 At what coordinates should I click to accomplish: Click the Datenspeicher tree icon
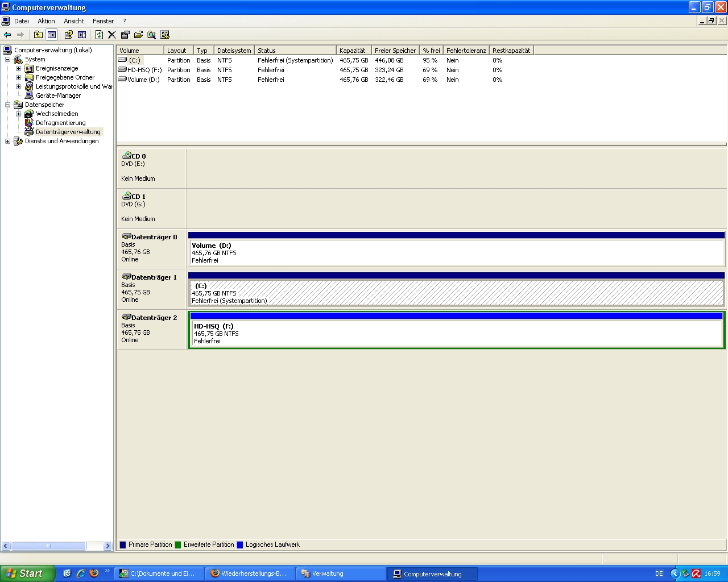pyautogui.click(x=18, y=105)
